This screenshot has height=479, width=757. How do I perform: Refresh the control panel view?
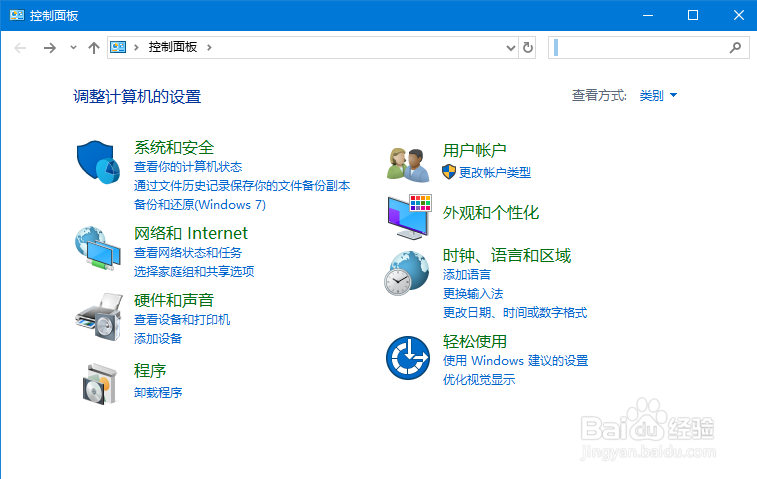pos(528,47)
